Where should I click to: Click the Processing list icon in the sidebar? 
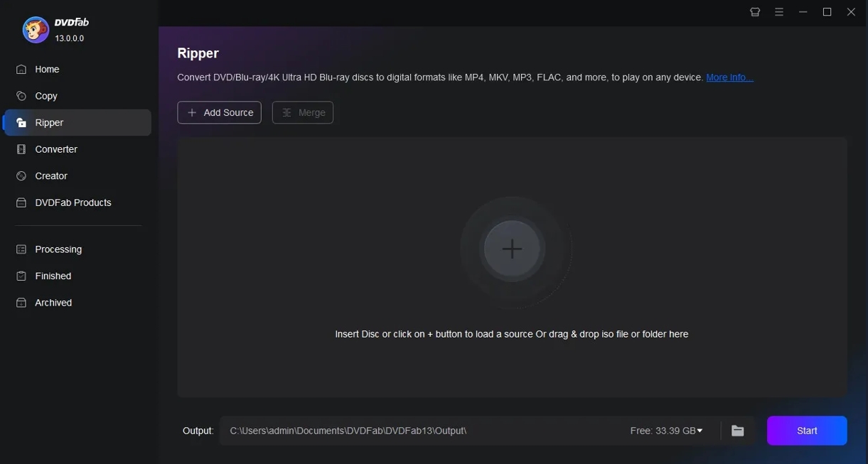[21, 249]
